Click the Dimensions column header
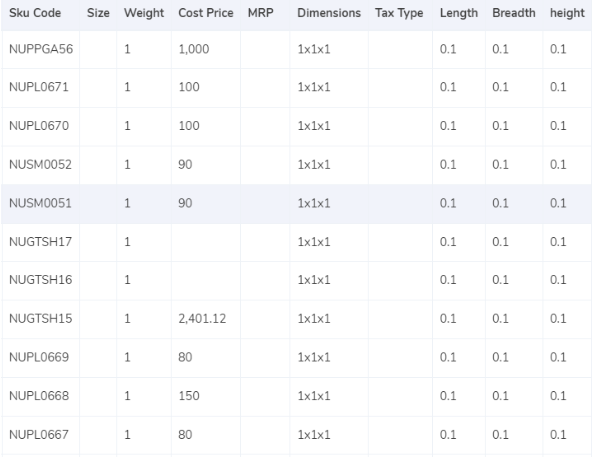Viewport: 593px width, 462px height. click(x=329, y=13)
